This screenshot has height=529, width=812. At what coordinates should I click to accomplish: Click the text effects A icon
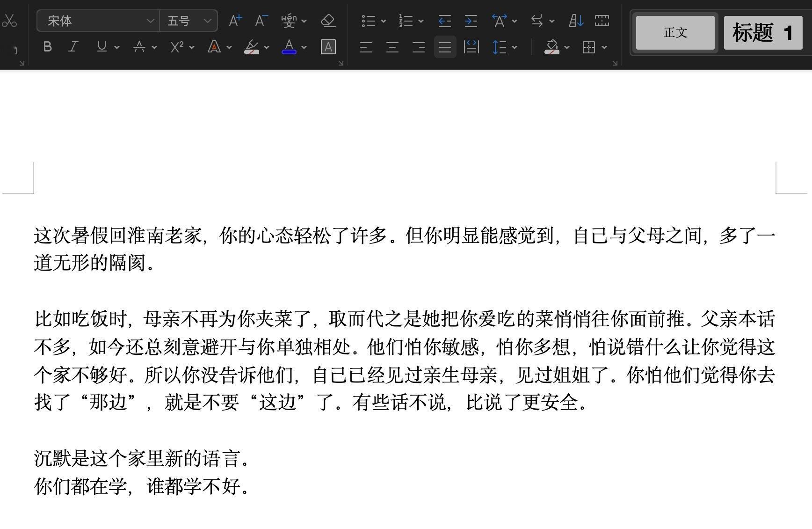214,47
